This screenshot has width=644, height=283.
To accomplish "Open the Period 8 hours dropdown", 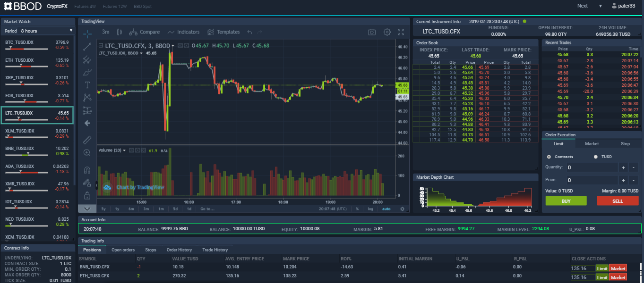I will point(46,31).
